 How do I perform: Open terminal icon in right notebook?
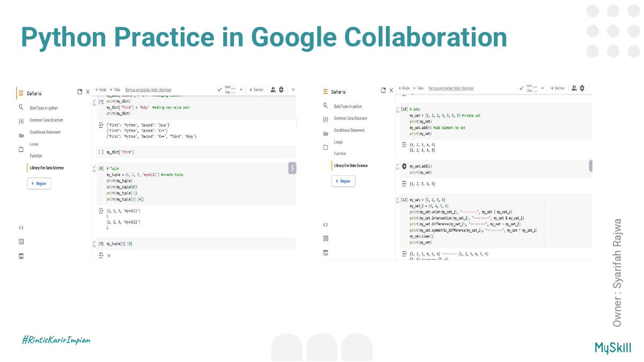pyautogui.click(x=325, y=253)
